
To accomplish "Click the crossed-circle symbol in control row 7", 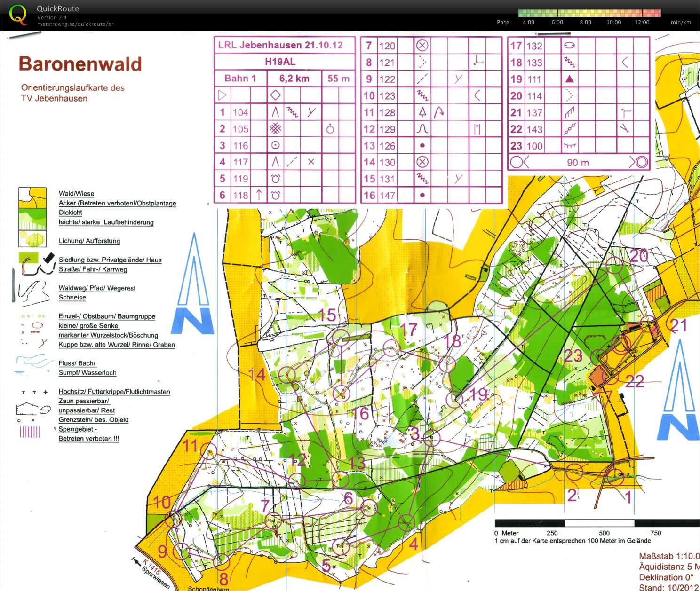I will pos(422,46).
